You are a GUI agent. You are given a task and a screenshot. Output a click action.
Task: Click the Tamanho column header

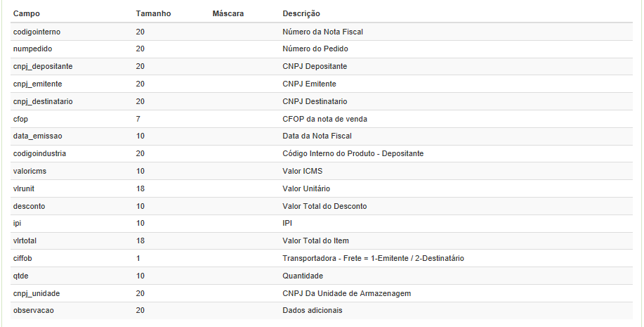pyautogui.click(x=153, y=13)
